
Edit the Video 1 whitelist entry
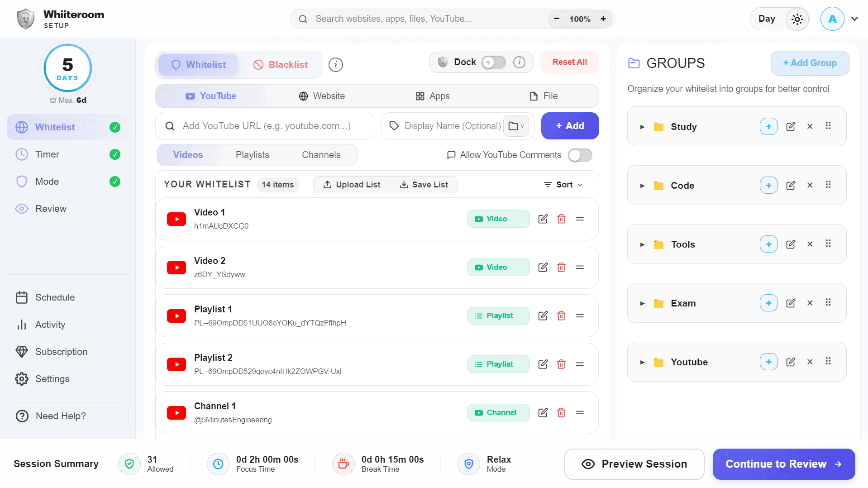(x=543, y=219)
